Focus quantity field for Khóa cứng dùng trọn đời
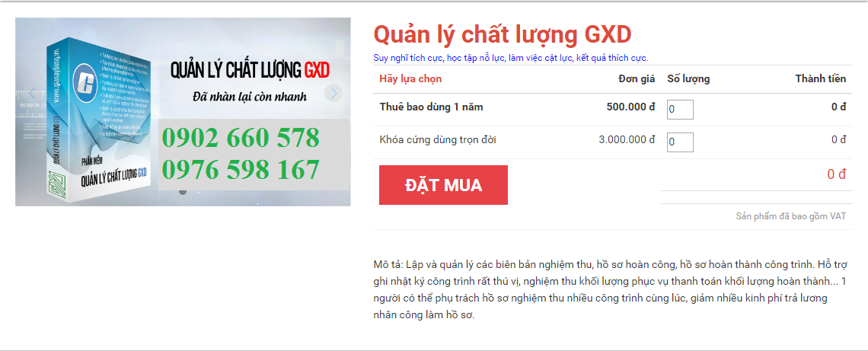The image size is (868, 351). [680, 142]
